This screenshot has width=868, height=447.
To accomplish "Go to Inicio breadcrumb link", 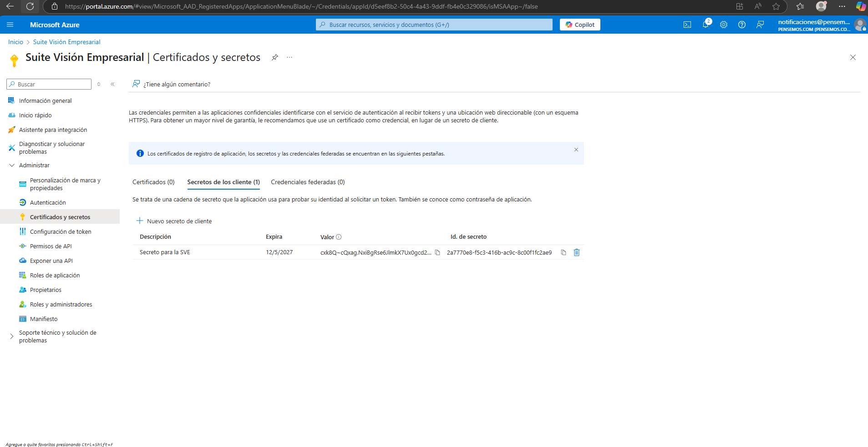I will pos(15,42).
